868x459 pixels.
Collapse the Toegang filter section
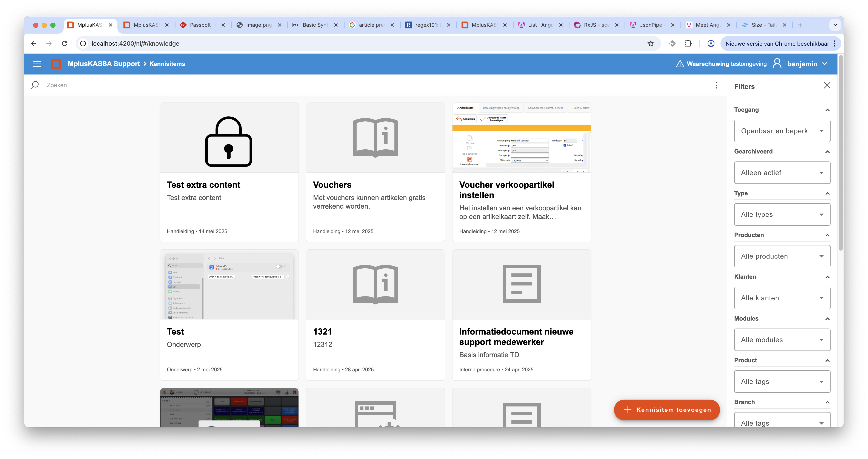[827, 110]
